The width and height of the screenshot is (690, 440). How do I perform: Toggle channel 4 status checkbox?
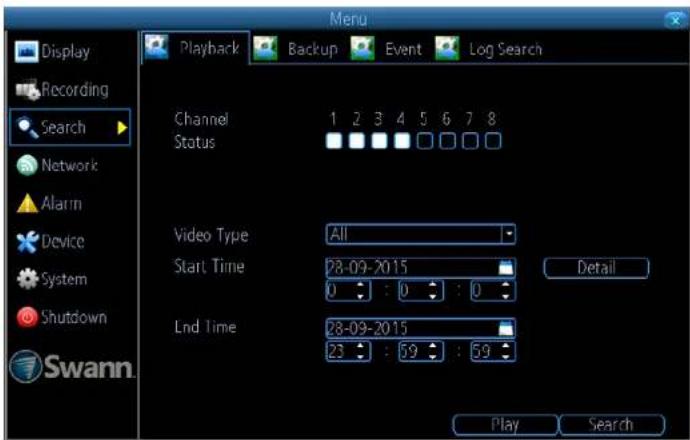pyautogui.click(x=402, y=141)
